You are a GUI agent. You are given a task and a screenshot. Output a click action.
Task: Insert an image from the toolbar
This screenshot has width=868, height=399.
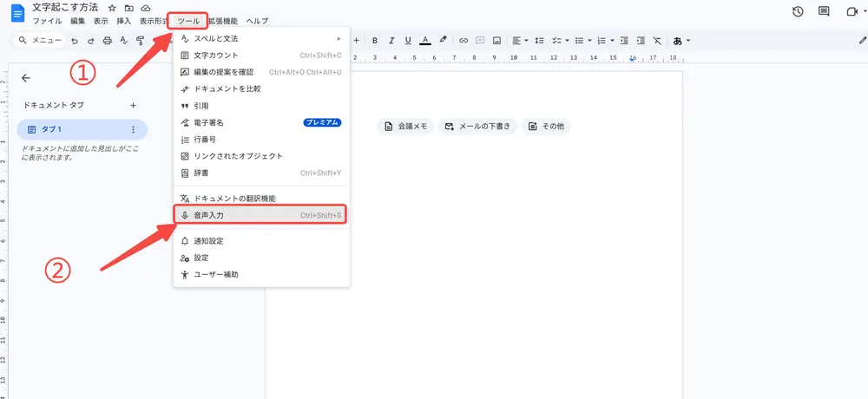497,41
